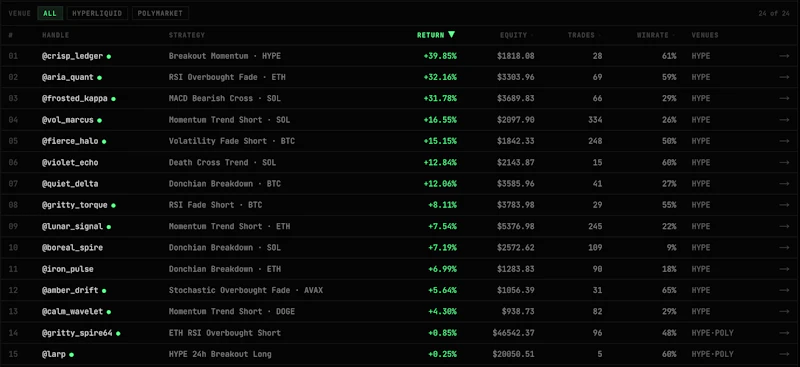800x367 pixels.
Task: Open row arrow for @lunar_signal
Action: [784, 226]
